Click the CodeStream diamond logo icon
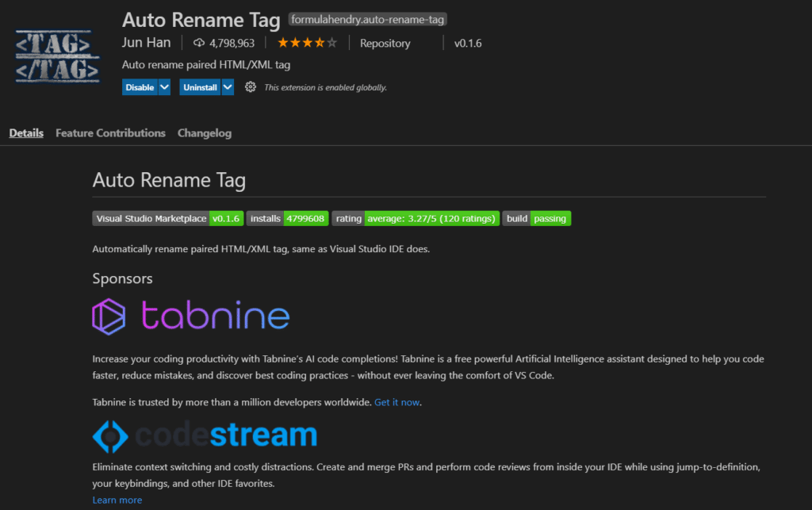Image resolution: width=812 pixels, height=510 pixels. [x=110, y=436]
